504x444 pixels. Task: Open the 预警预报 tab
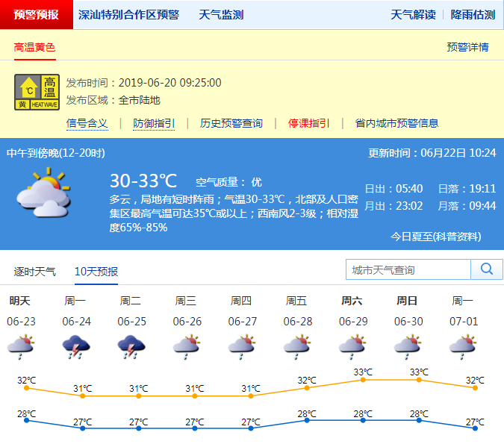(37, 15)
